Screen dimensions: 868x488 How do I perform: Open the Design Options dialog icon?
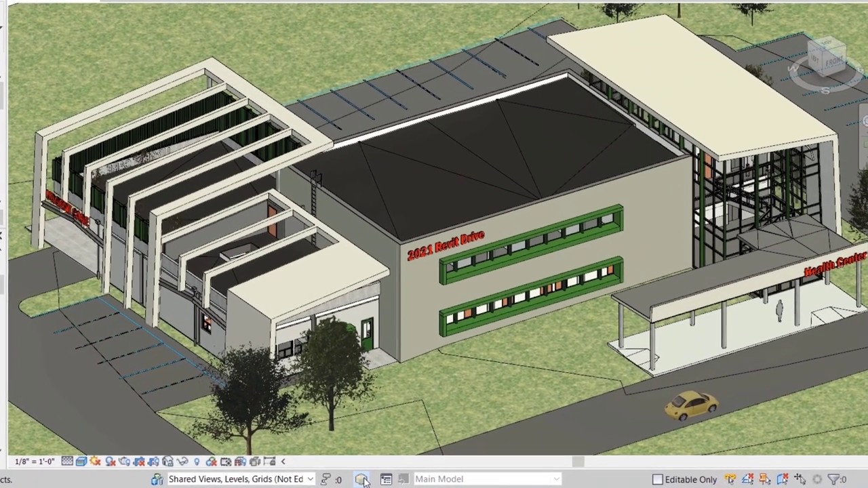coord(386,479)
